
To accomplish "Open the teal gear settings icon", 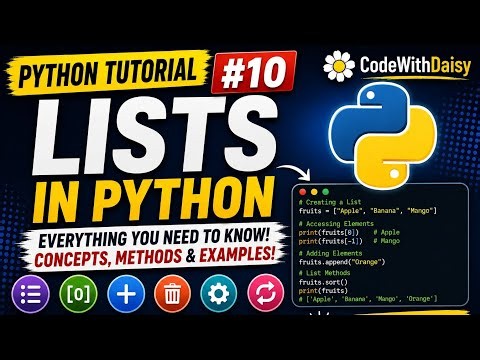I will tap(218, 294).
